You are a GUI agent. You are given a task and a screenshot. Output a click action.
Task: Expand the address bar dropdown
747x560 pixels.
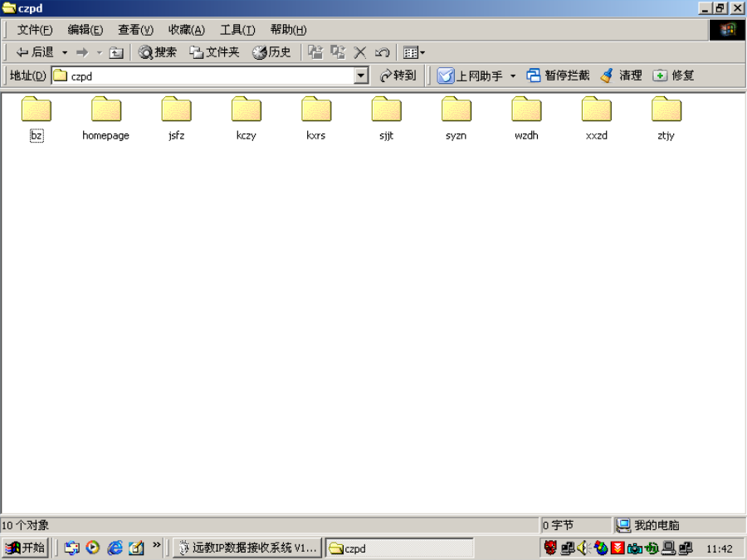(361, 75)
